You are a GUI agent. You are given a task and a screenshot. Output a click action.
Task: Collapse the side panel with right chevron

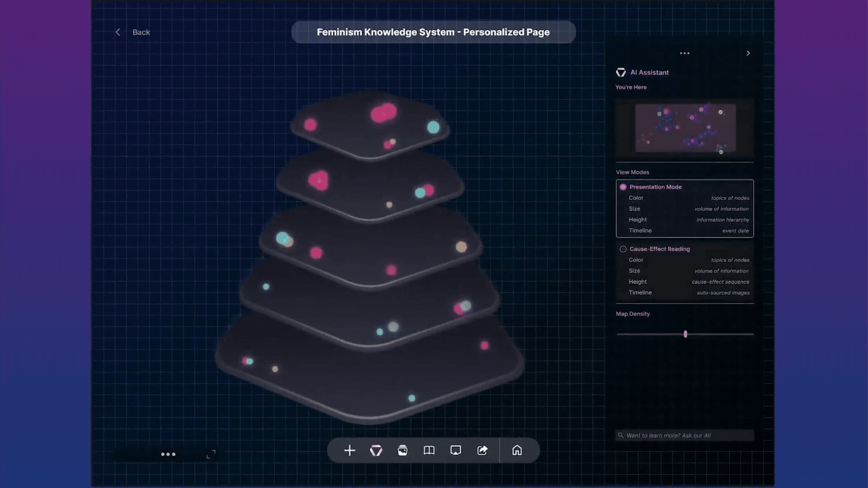(x=748, y=53)
